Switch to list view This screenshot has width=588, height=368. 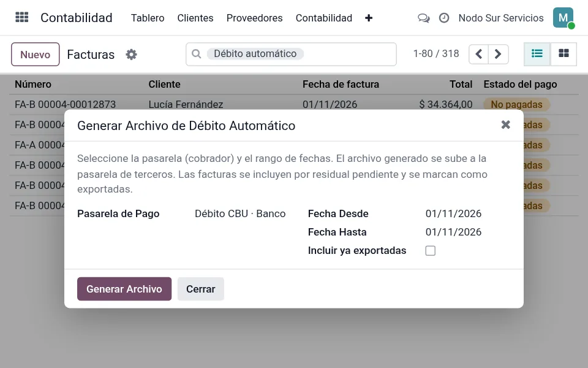(x=537, y=54)
